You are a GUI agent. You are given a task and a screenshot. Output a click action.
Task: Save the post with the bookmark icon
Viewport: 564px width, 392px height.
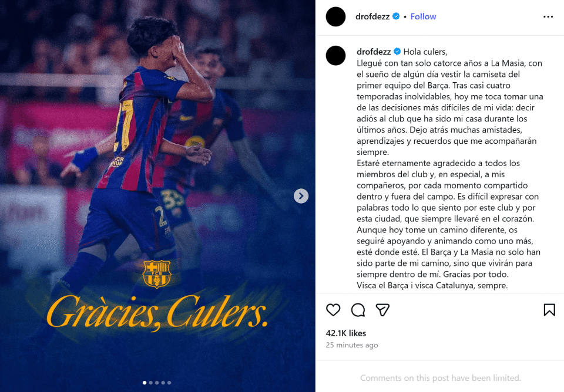coord(549,310)
